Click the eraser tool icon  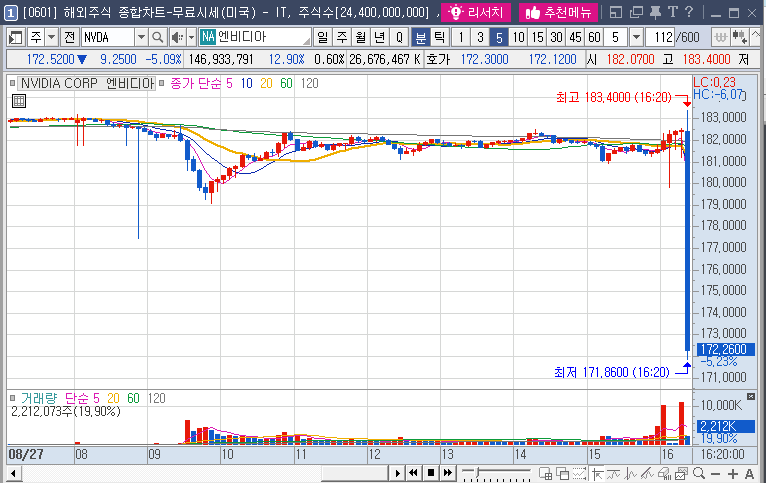[665, 473]
